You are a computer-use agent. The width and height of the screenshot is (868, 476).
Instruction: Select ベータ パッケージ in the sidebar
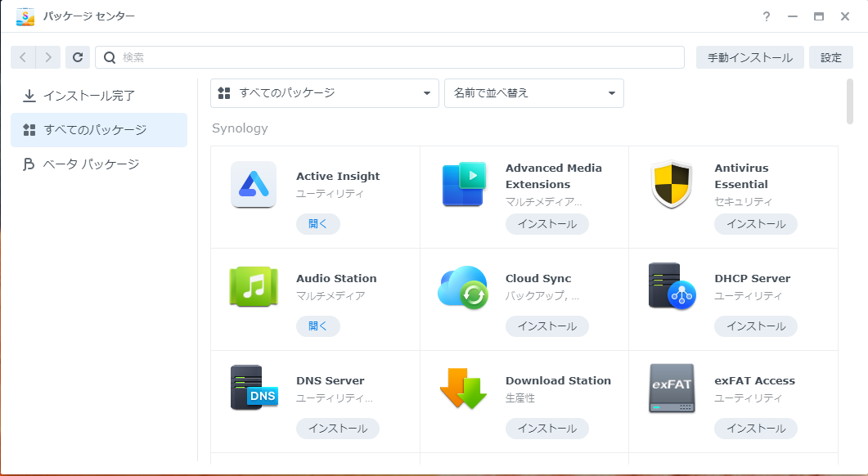pos(99,164)
